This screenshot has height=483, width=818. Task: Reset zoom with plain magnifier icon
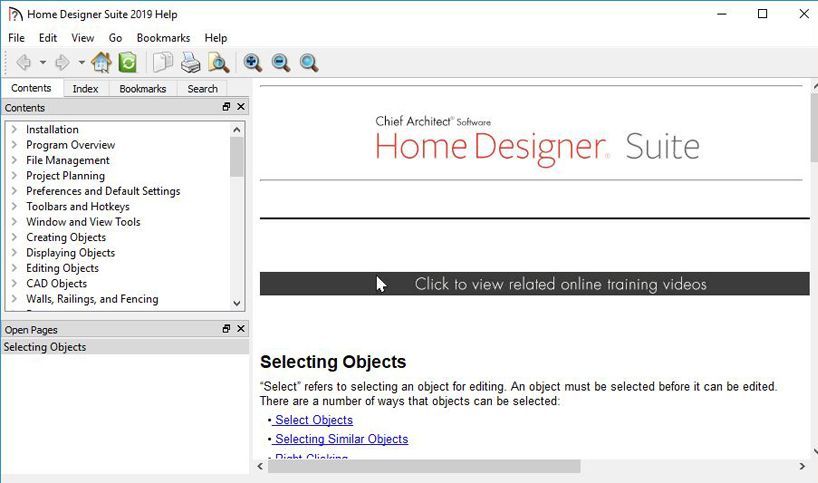coord(309,63)
